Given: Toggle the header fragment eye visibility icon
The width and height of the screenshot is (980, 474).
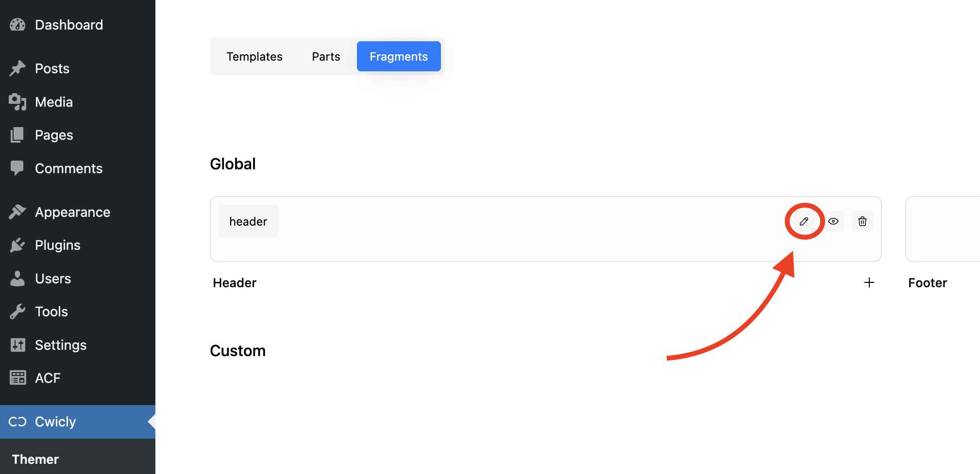Looking at the screenshot, I should click(833, 221).
